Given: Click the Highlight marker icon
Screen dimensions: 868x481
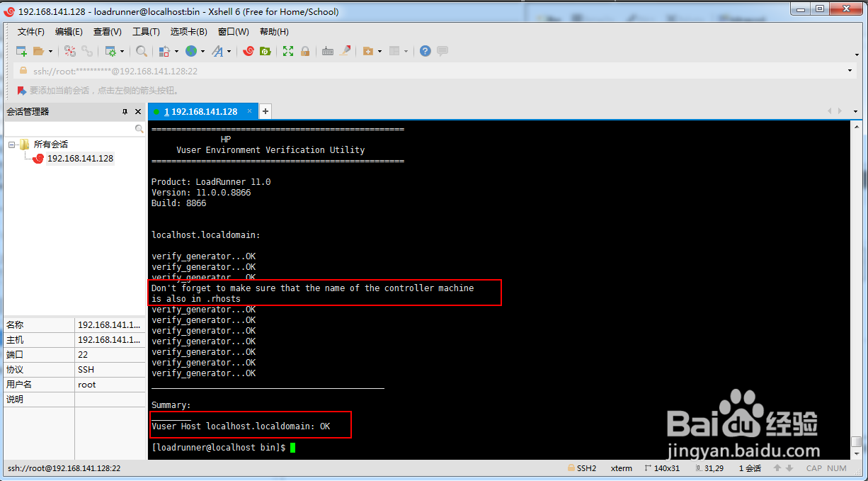Looking at the screenshot, I should (345, 51).
